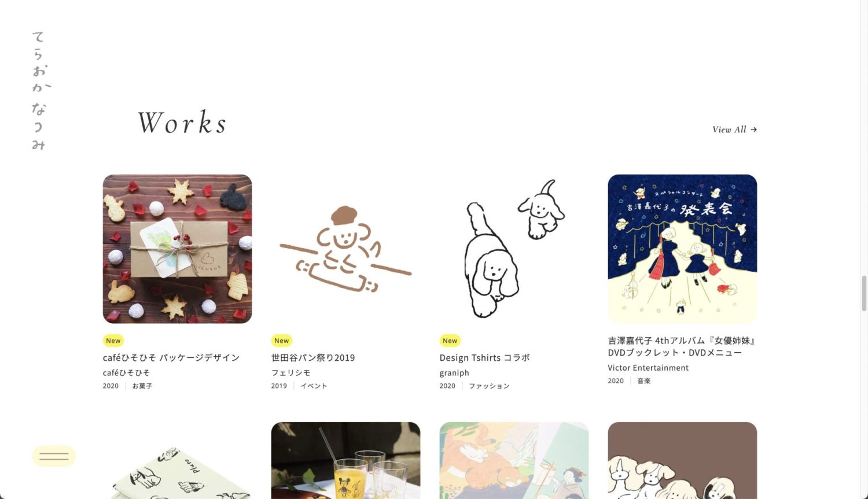Open the brown background dogs thumbnail
868x499 pixels.
click(682, 460)
